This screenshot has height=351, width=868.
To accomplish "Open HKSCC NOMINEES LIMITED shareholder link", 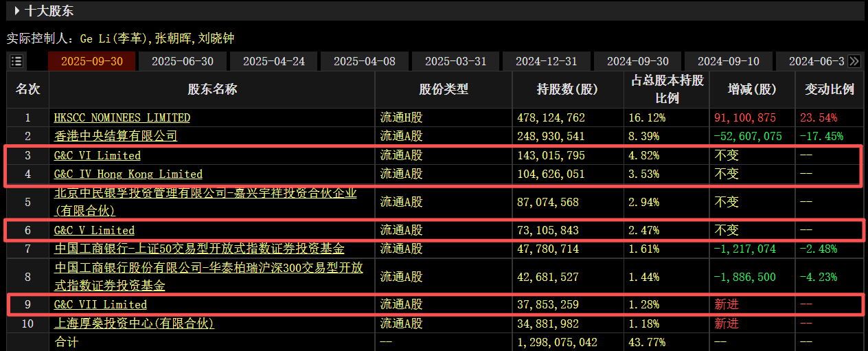I will (122, 117).
